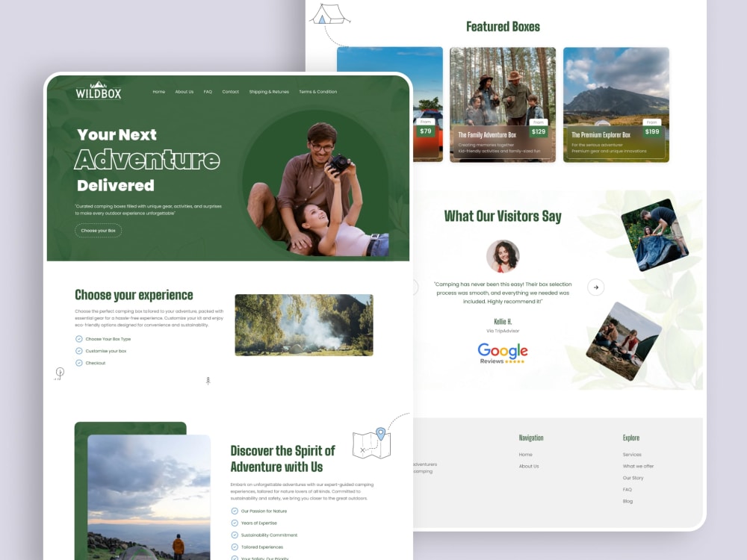This screenshot has width=747, height=560.
Task: Open Terms & Condition navigation link
Action: 317,91
